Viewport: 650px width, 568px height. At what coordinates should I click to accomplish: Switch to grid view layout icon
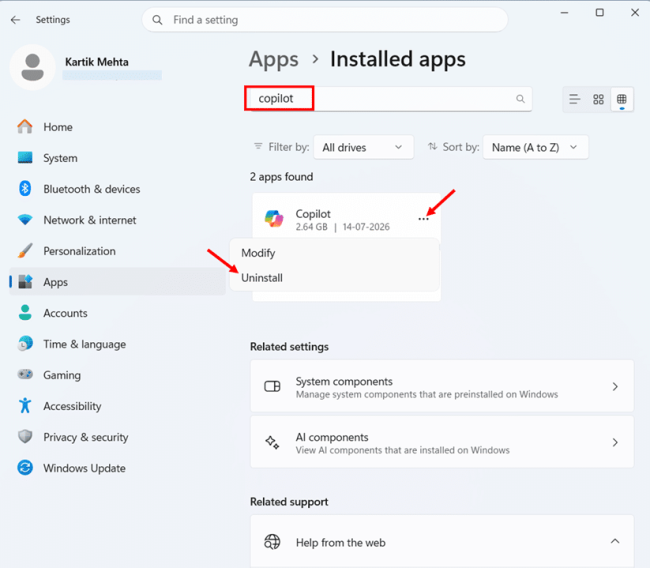pyautogui.click(x=598, y=99)
